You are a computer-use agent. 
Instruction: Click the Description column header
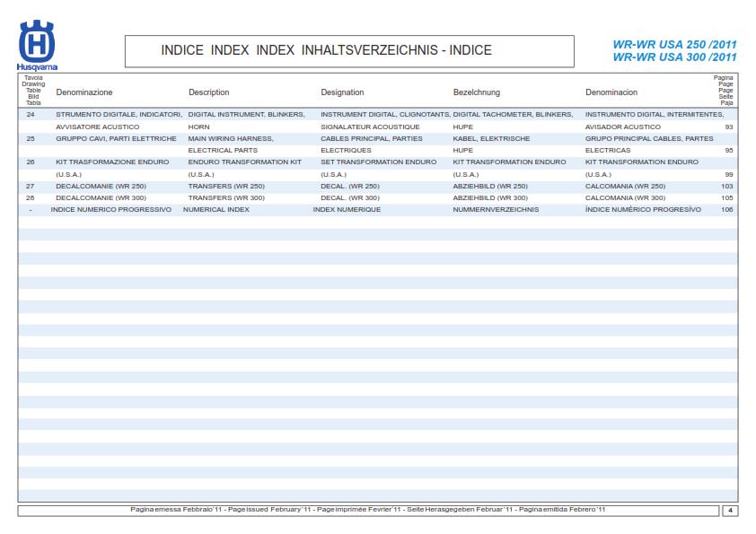208,92
